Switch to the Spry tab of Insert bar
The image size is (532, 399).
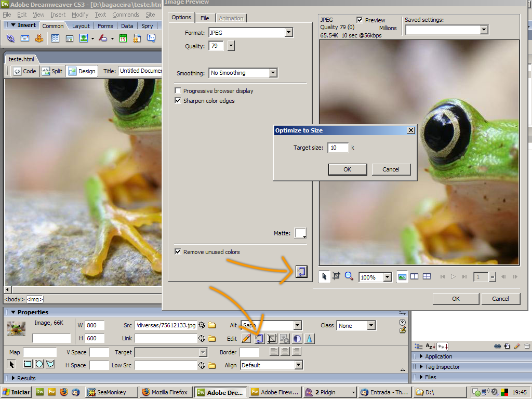coord(147,26)
